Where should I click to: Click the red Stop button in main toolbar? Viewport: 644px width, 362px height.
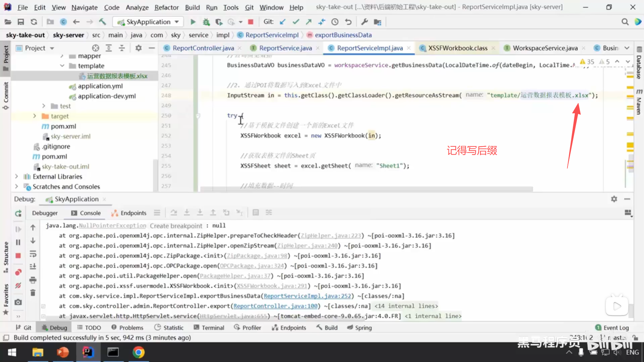click(250, 22)
